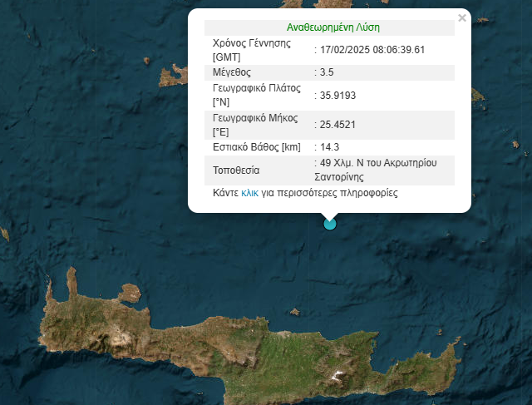Screen dimensions: 532x405
Task: Select location text '49 Χλμ. Ν του Ακρωτηρίου Σαντορίνης'
Action: [x=376, y=170]
